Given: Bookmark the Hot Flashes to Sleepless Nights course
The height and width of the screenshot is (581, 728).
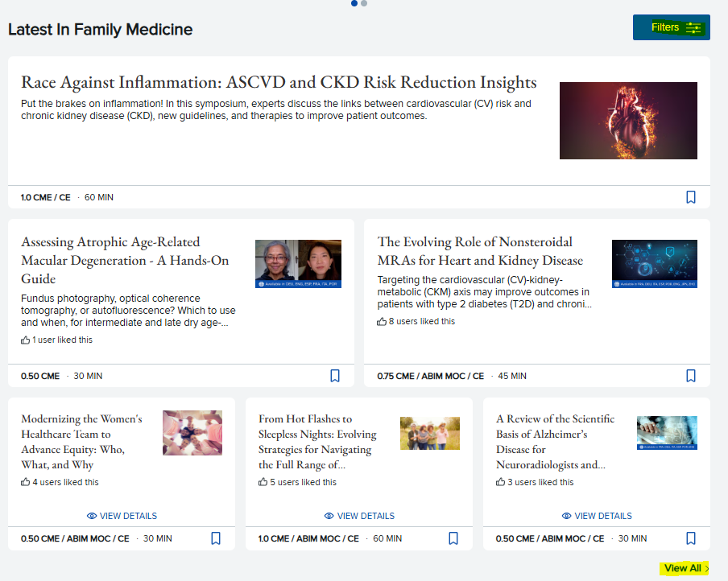Looking at the screenshot, I should point(453,538).
